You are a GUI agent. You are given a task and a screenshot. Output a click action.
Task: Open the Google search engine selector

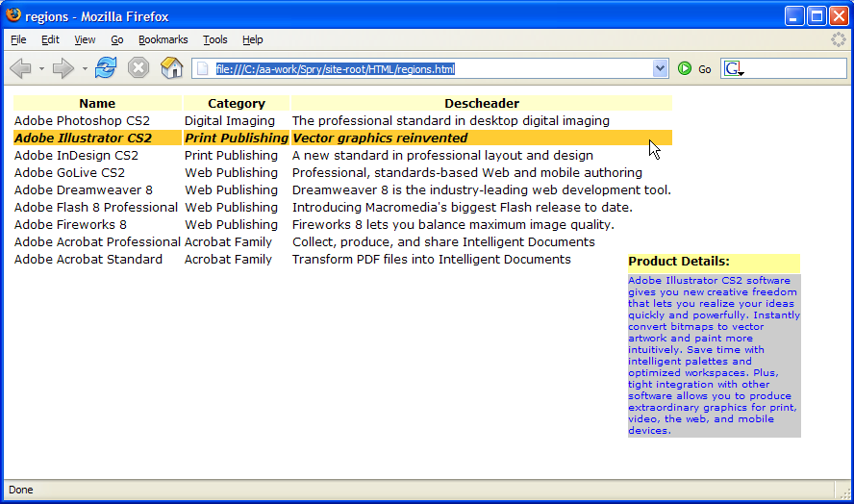(x=734, y=68)
